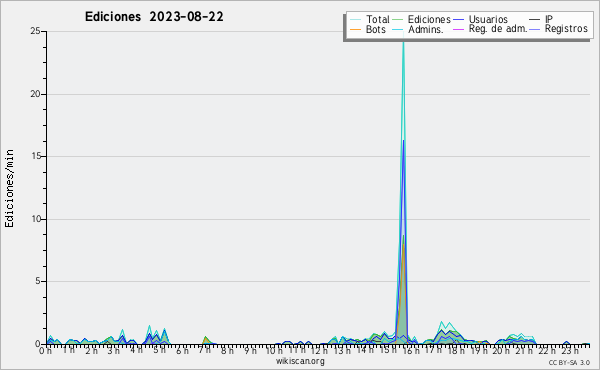Screen dimensions: 600x370
Task: Select the "Reg. de adm." legend label
Action: (x=498, y=29)
